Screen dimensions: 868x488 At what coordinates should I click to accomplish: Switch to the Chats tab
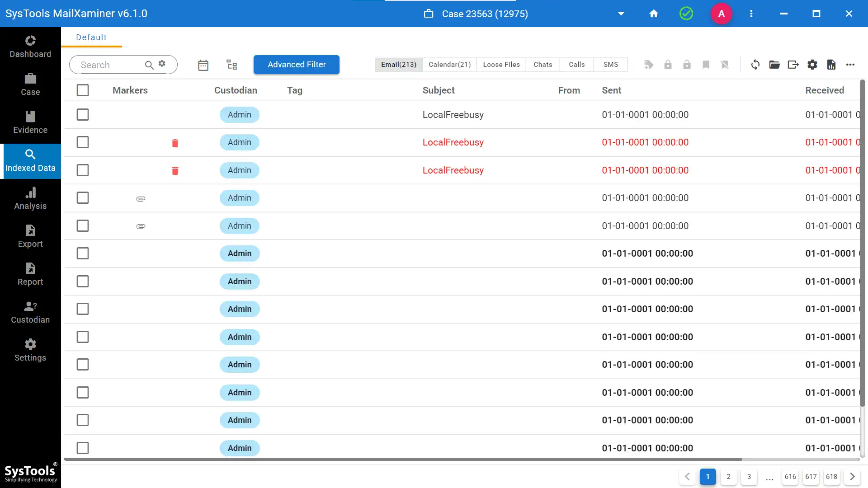pyautogui.click(x=543, y=65)
